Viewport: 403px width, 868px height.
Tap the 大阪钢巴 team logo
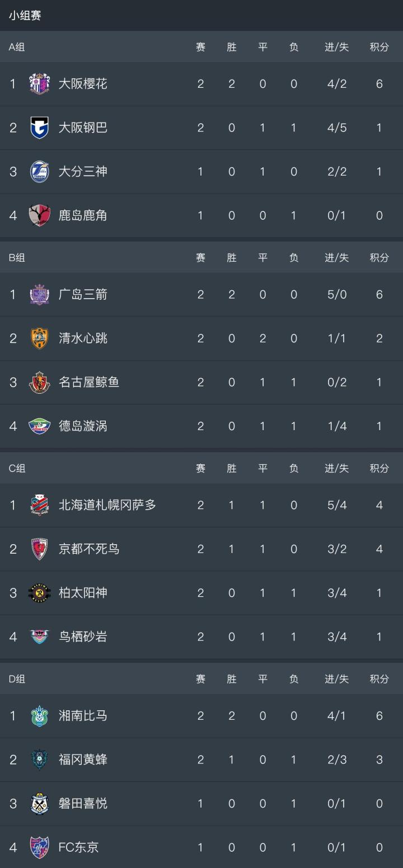(x=40, y=128)
